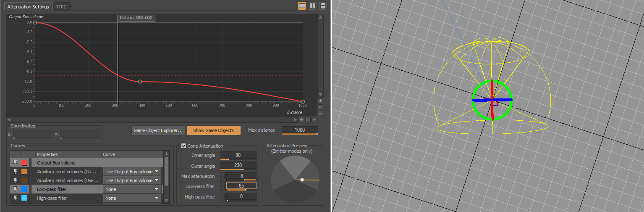Click curves list vertical scrollbar thumb
The height and width of the screenshot is (212, 644).
(166, 171)
